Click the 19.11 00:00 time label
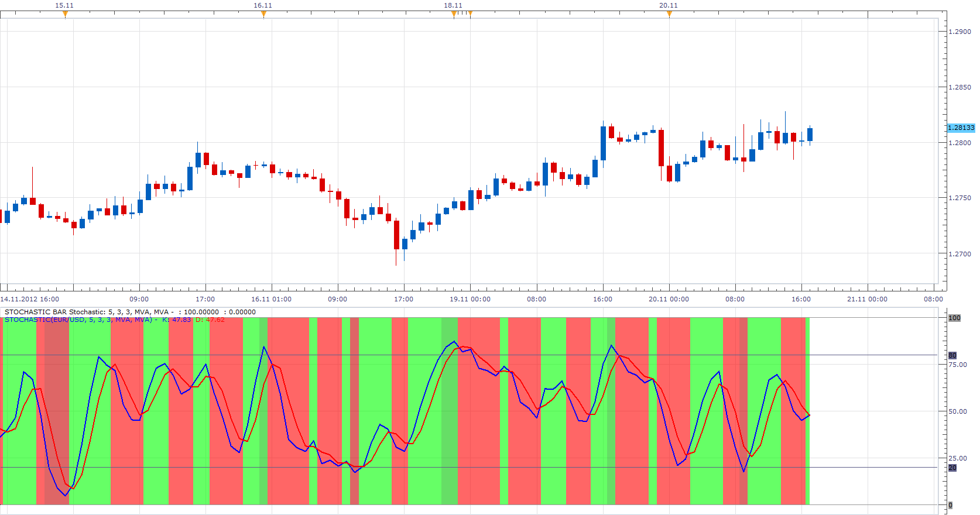The height and width of the screenshot is (515, 980). (470, 299)
